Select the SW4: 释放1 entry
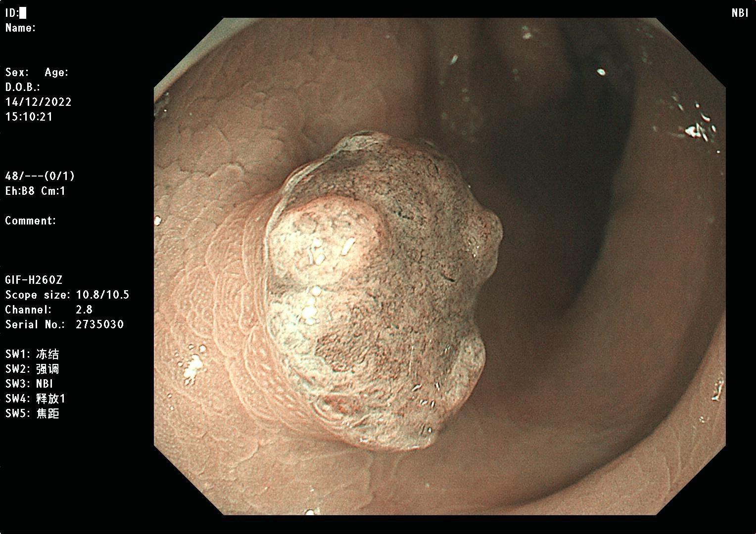The height and width of the screenshot is (534, 756). pyautogui.click(x=35, y=399)
